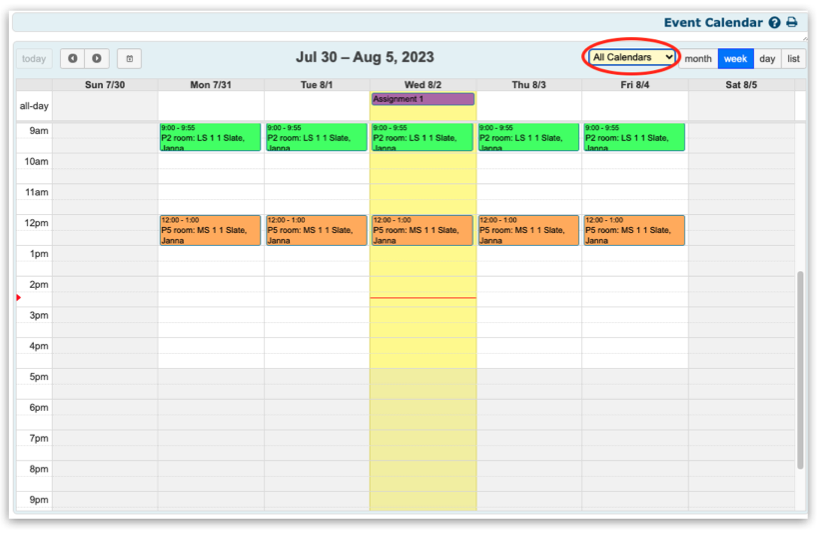Screen dimensions: 818x533
Task: Click the today button
Action: (34, 58)
